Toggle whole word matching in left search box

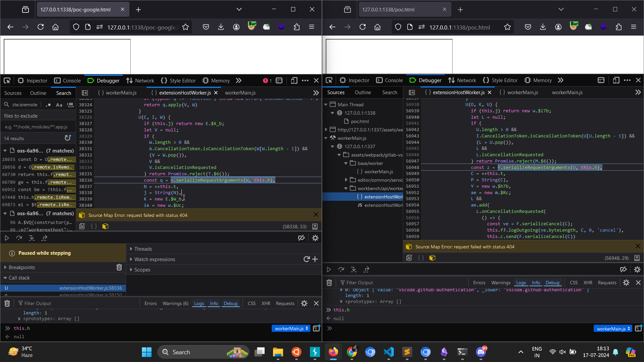[70, 105]
